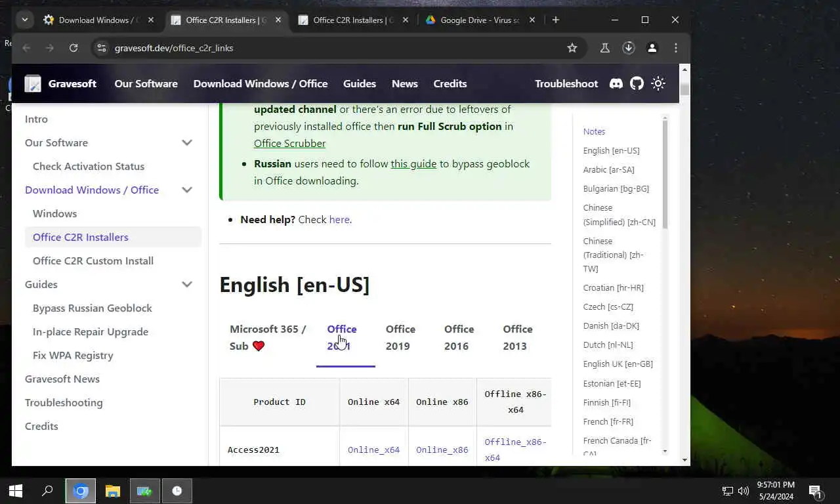Open the Discord icon link in navbar
This screenshot has width=840, height=504.
pos(616,83)
